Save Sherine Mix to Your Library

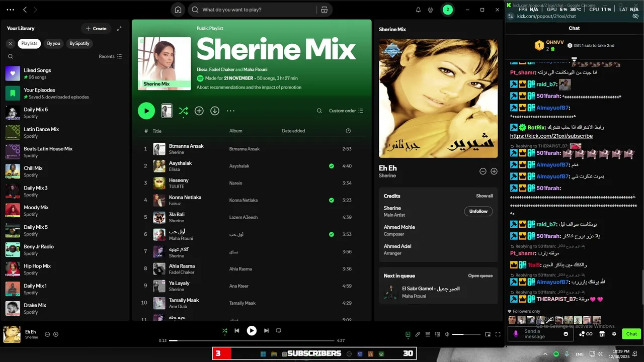coord(199,111)
